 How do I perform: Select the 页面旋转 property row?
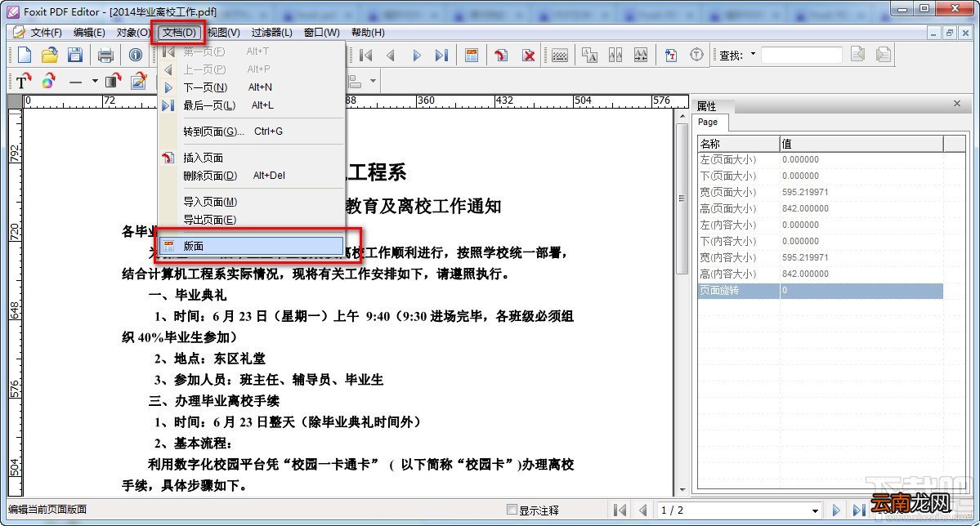pyautogui.click(x=820, y=291)
